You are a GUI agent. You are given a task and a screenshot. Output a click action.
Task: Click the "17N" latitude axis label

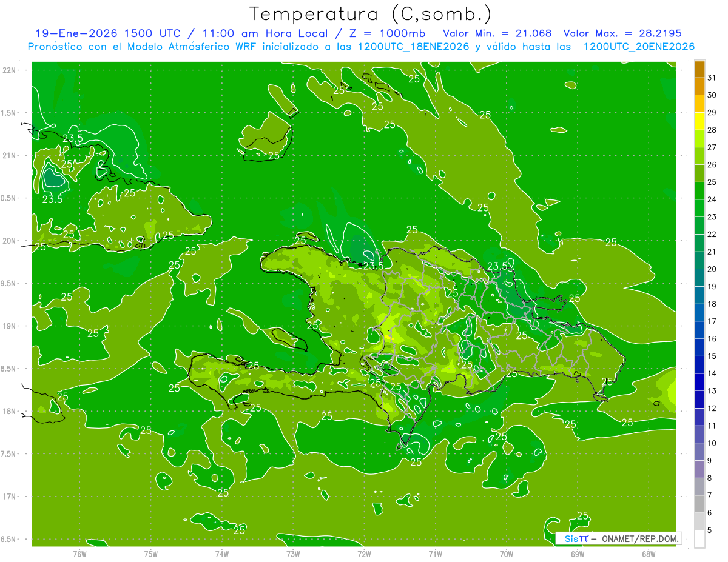8,497
